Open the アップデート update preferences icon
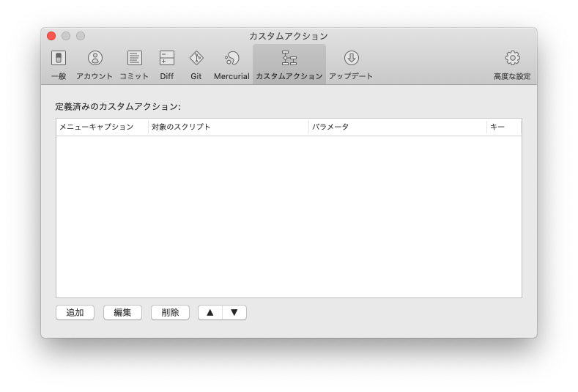This screenshot has width=578, height=392. click(352, 58)
